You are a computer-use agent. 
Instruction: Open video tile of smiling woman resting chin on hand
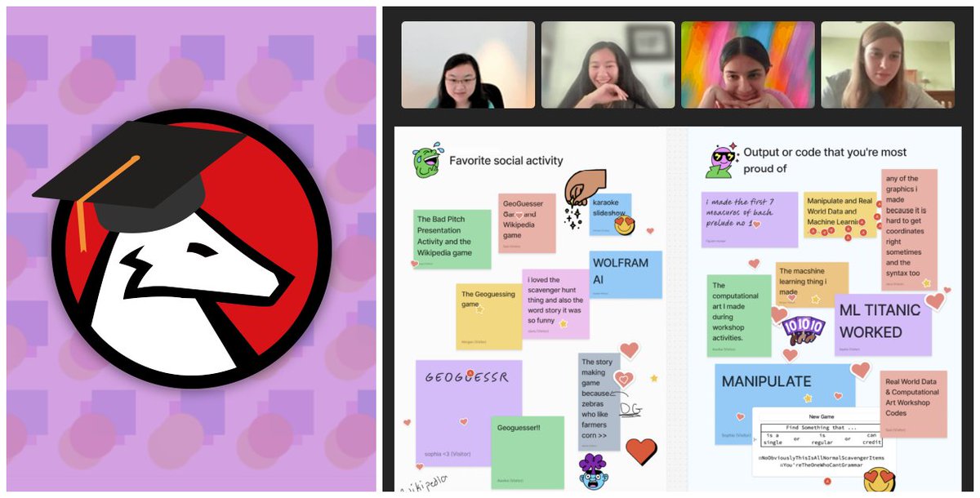(608, 64)
